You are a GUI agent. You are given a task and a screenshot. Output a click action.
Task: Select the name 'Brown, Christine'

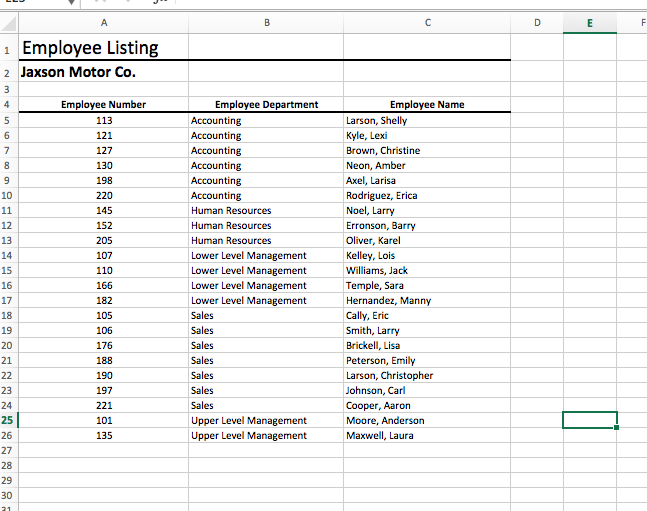(383, 150)
